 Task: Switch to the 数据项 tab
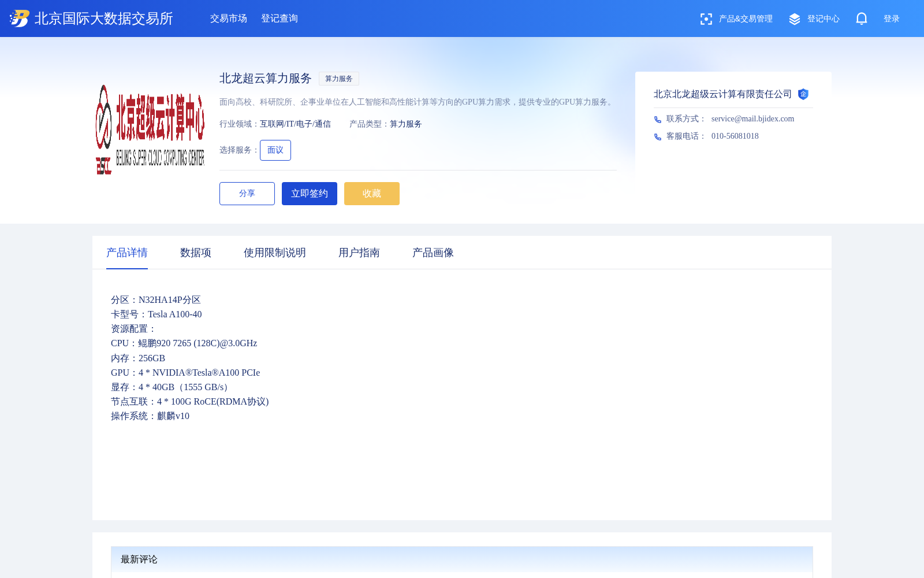[196, 253]
